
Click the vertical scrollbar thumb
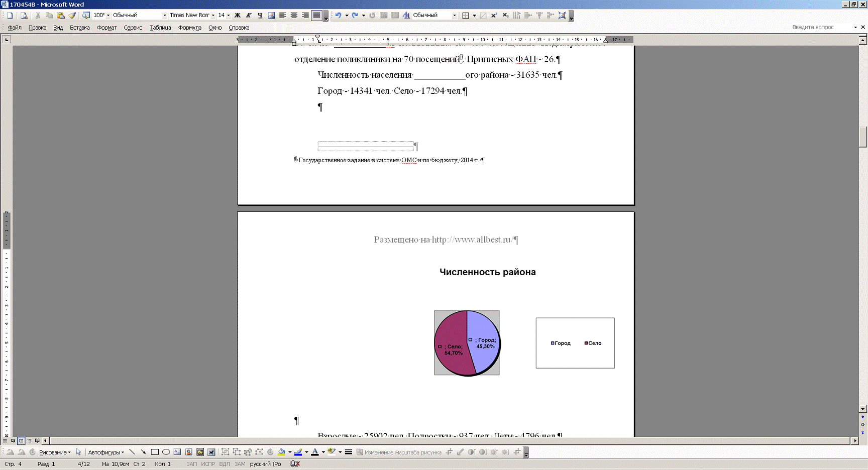863,137
